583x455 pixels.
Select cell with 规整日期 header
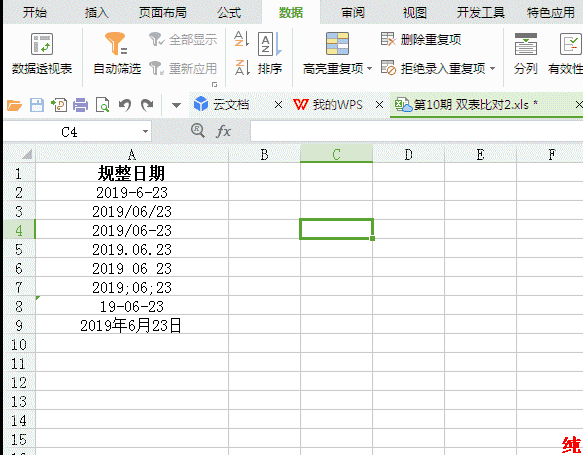(x=132, y=173)
